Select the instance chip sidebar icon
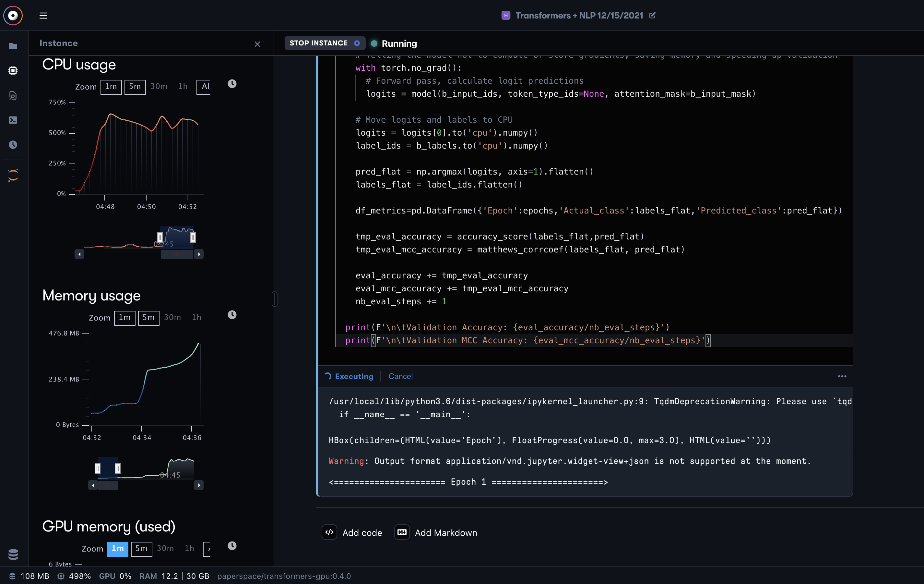Screen dimensions: 924x584 [13, 71]
